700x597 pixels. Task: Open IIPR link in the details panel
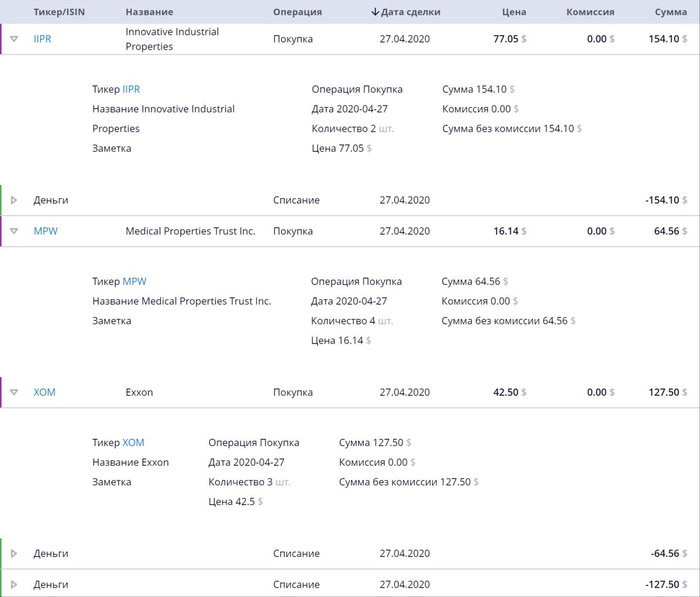coord(131,89)
